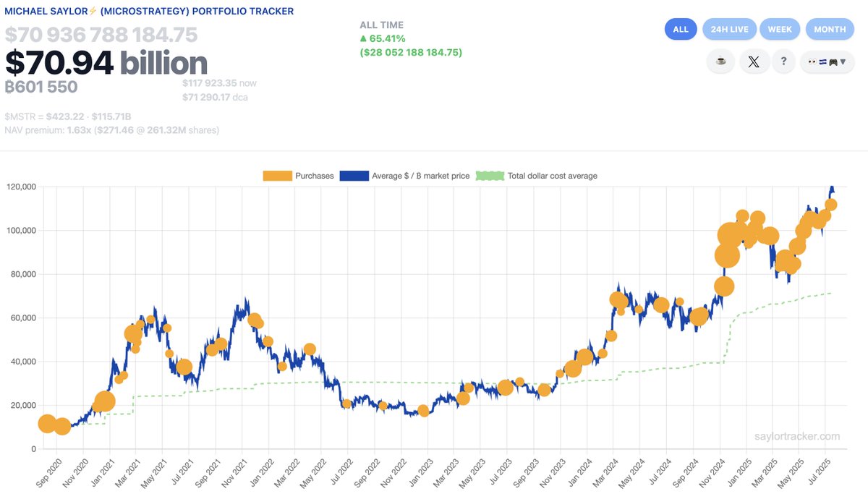Image resolution: width=868 pixels, height=499 pixels.
Task: Select the first purchase bubble at Sep 2020
Action: [47, 424]
